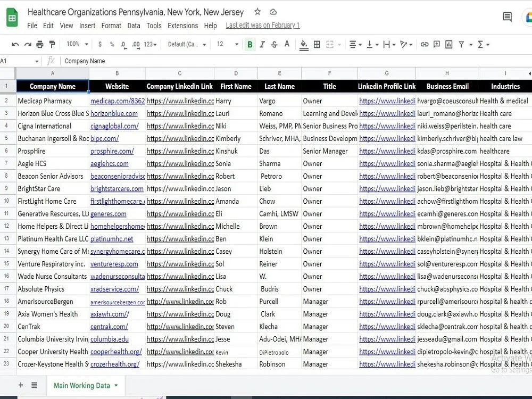The width and height of the screenshot is (532, 399).
Task: Open the Data menu
Action: [134, 26]
